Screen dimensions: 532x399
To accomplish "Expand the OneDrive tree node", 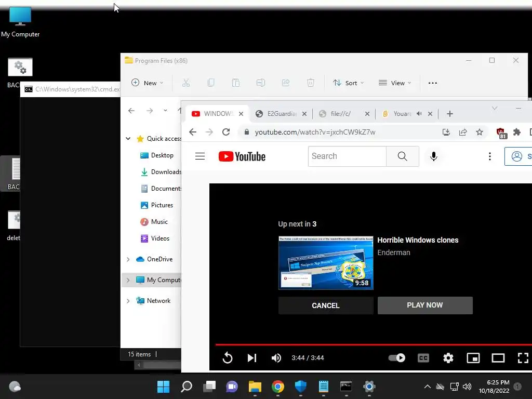I will [128, 259].
